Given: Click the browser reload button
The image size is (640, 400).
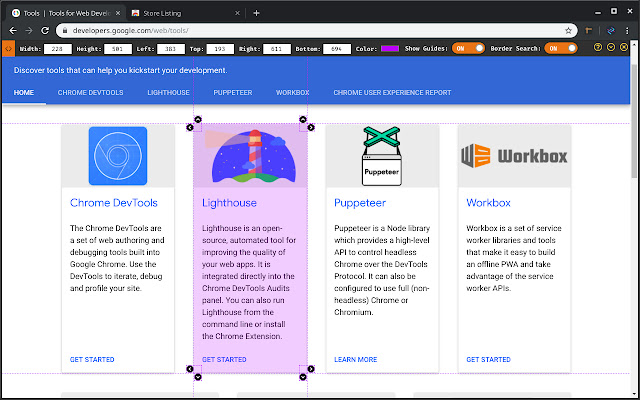Looking at the screenshot, I should 45,31.
